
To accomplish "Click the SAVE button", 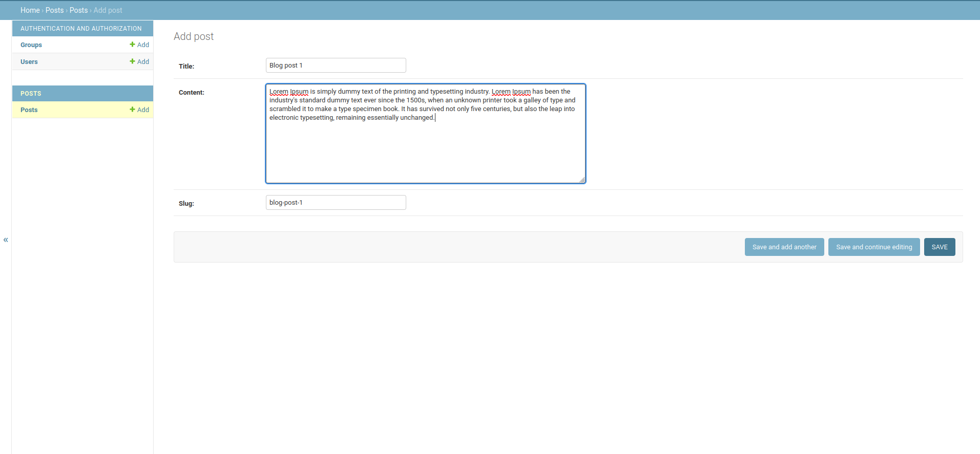I will point(939,247).
